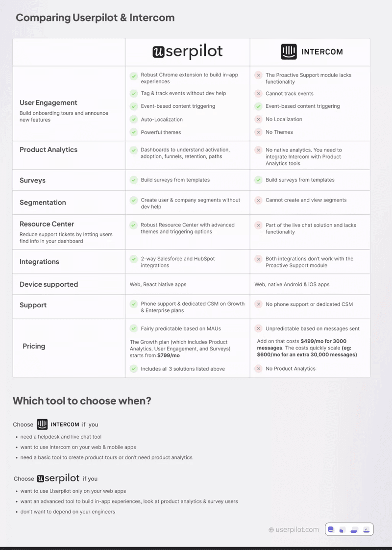This screenshot has width=392, height=550.
Task: Click the 'User Engagement' row heading
Action: (x=49, y=103)
